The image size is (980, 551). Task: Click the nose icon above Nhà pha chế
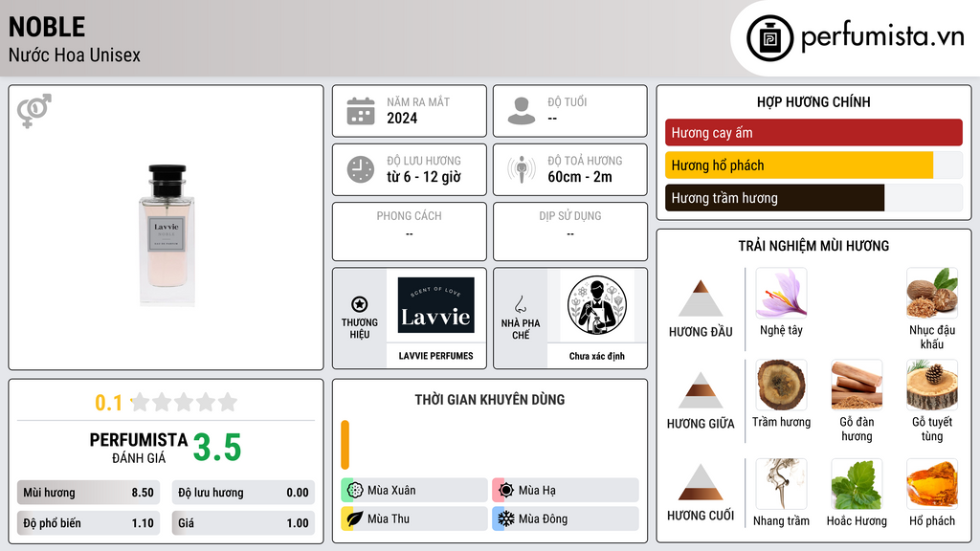(520, 304)
